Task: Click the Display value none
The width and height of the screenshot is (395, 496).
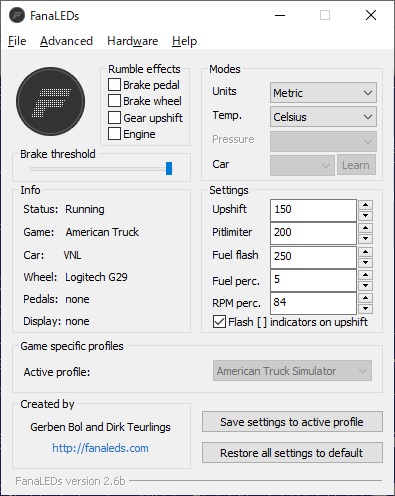Action: (77, 321)
